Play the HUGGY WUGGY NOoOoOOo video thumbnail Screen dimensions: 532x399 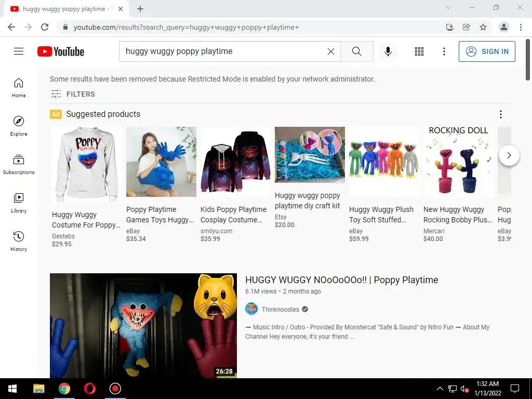(143, 326)
